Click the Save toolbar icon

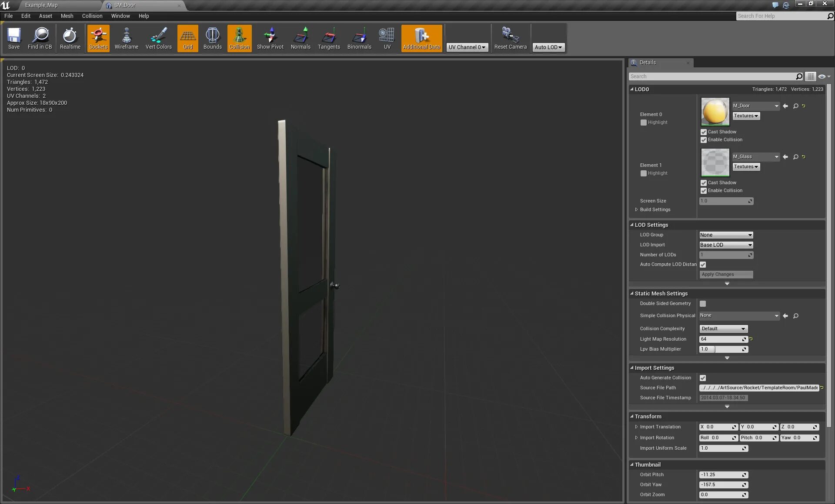tap(14, 38)
